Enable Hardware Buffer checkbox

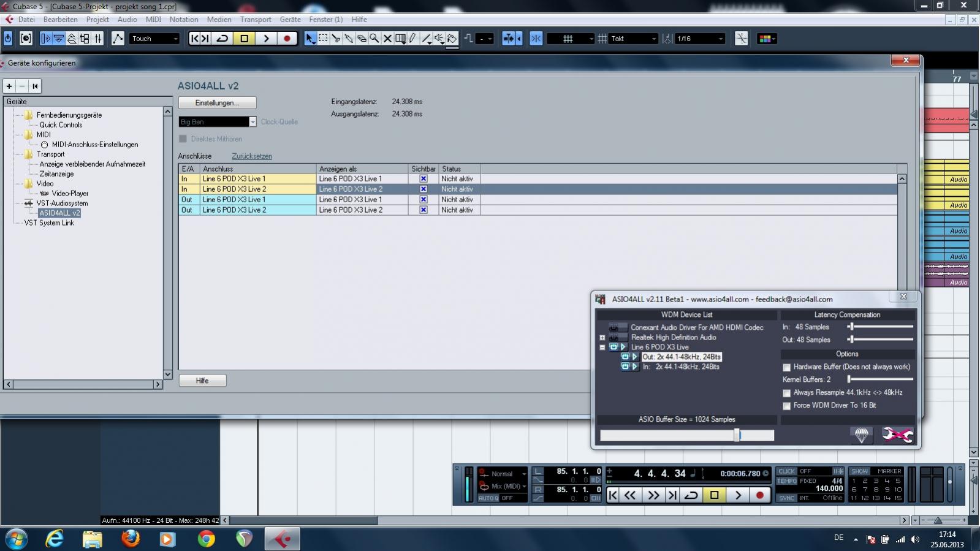point(786,367)
